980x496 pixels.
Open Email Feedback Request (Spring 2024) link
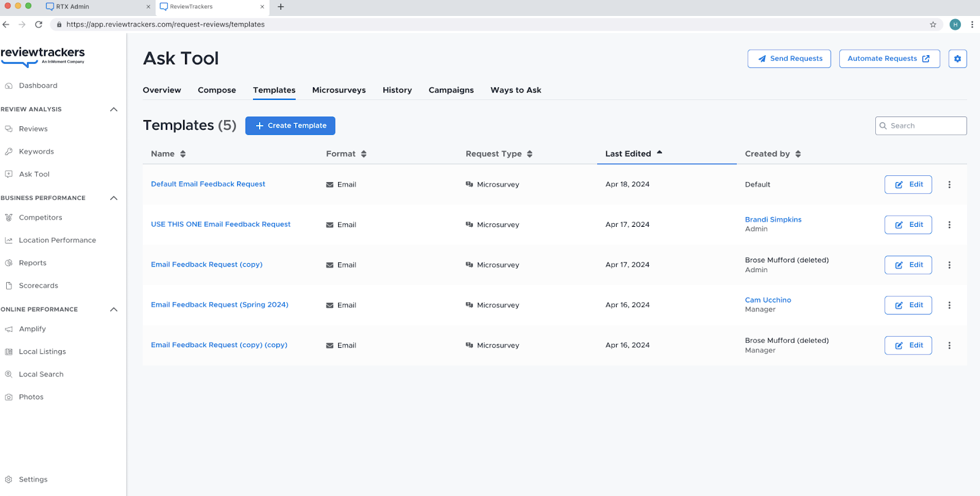coord(219,305)
